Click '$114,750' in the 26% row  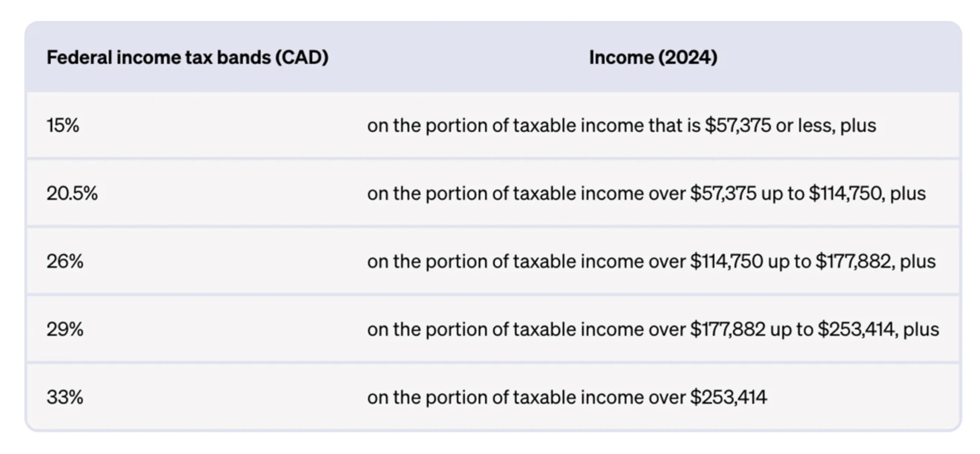pyautogui.click(x=726, y=261)
